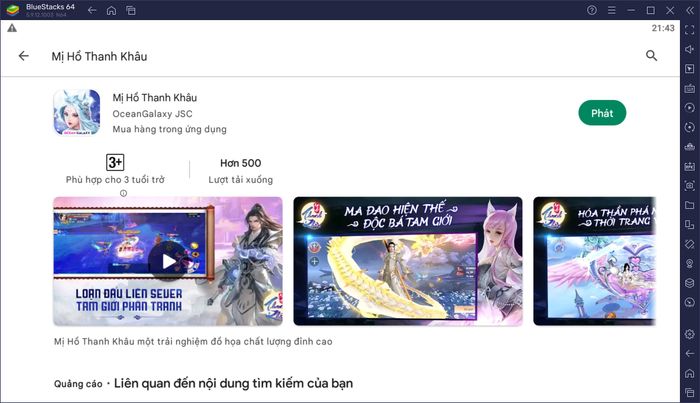Click the 'Phù hợp cho 3 tuổi trở' label

[115, 180]
